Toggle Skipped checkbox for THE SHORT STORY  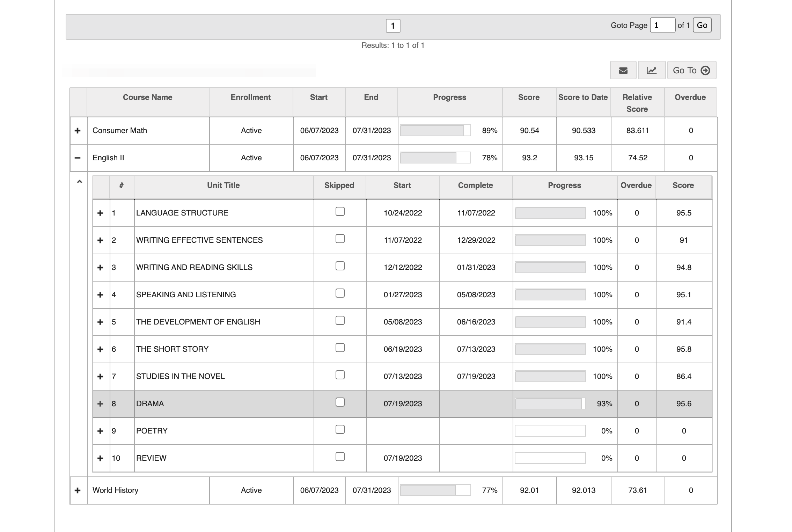tap(340, 348)
